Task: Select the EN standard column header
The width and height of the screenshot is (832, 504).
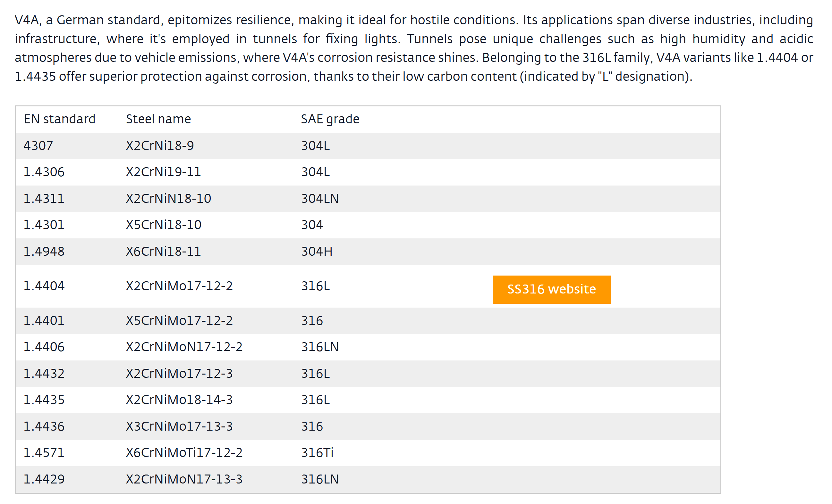Action: (59, 119)
